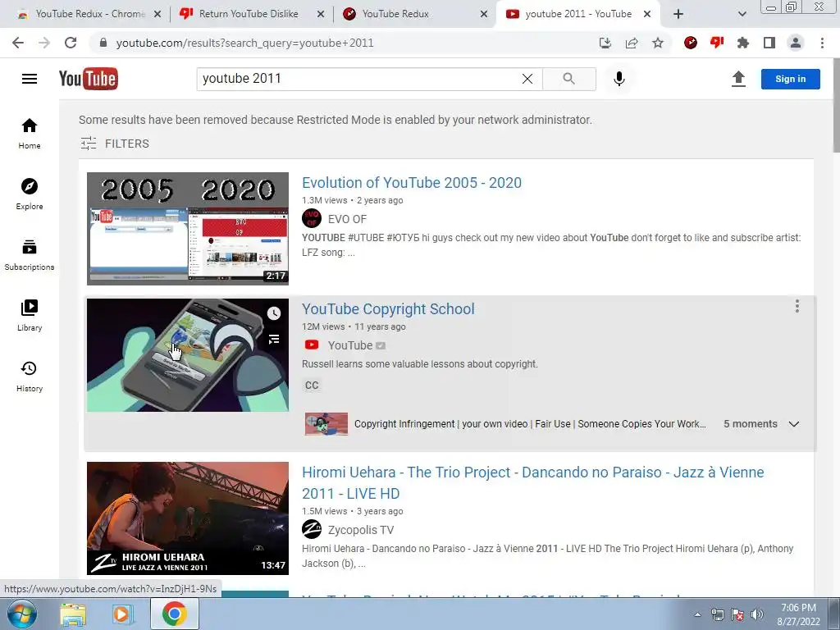Select the youtube 2011 - YouTube tab
Screen dimensions: 840x630
[x=578, y=15]
